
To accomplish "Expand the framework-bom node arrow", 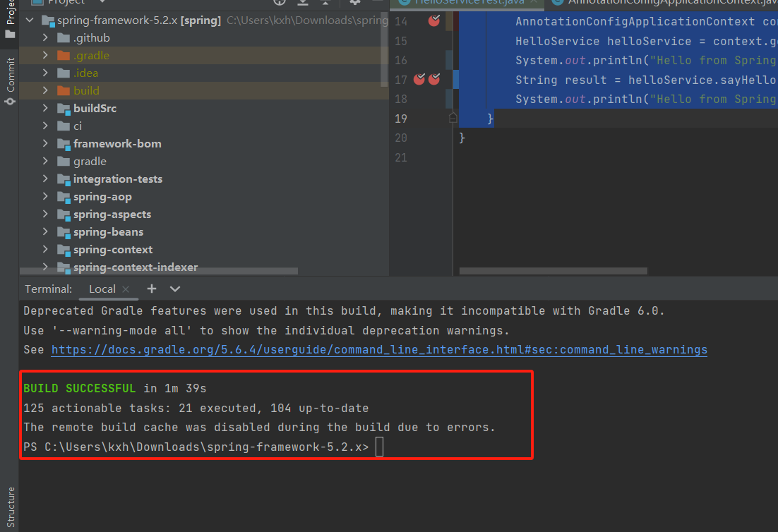I will (x=45, y=143).
